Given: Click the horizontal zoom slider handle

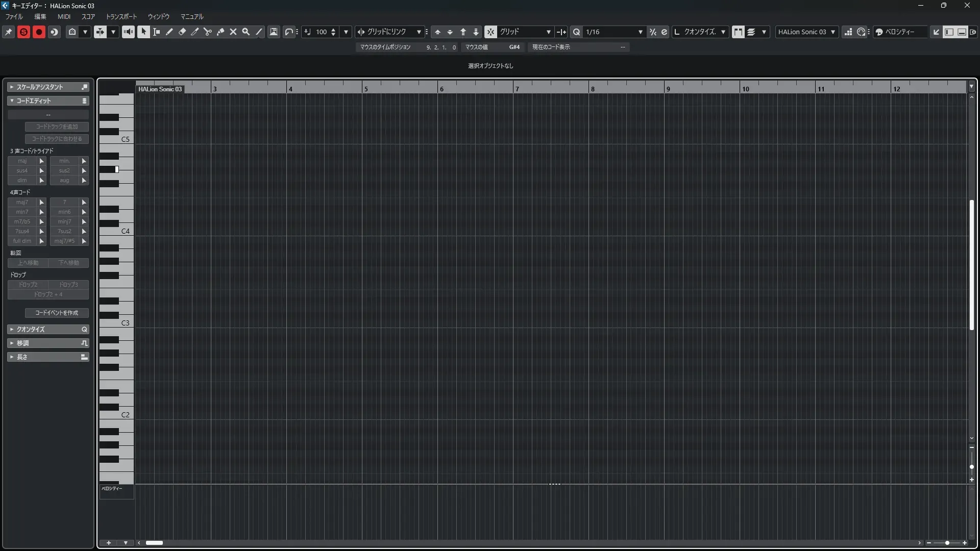Looking at the screenshot, I should point(947,543).
